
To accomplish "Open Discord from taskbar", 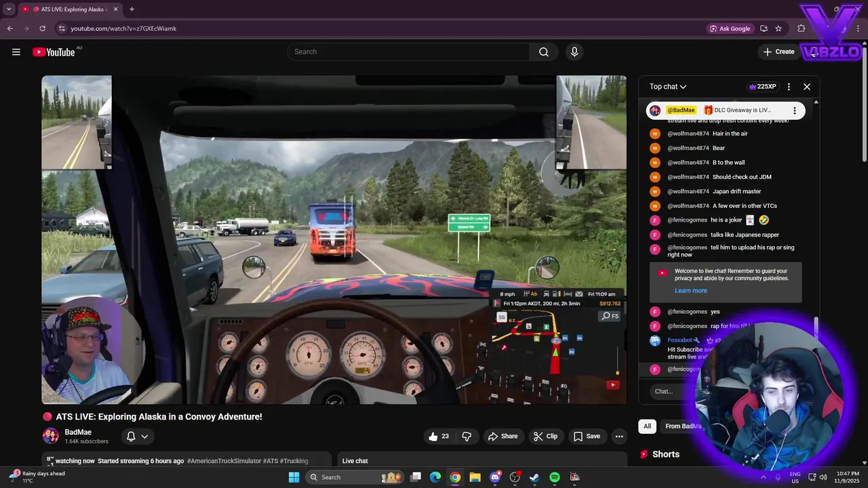I will 495,477.
